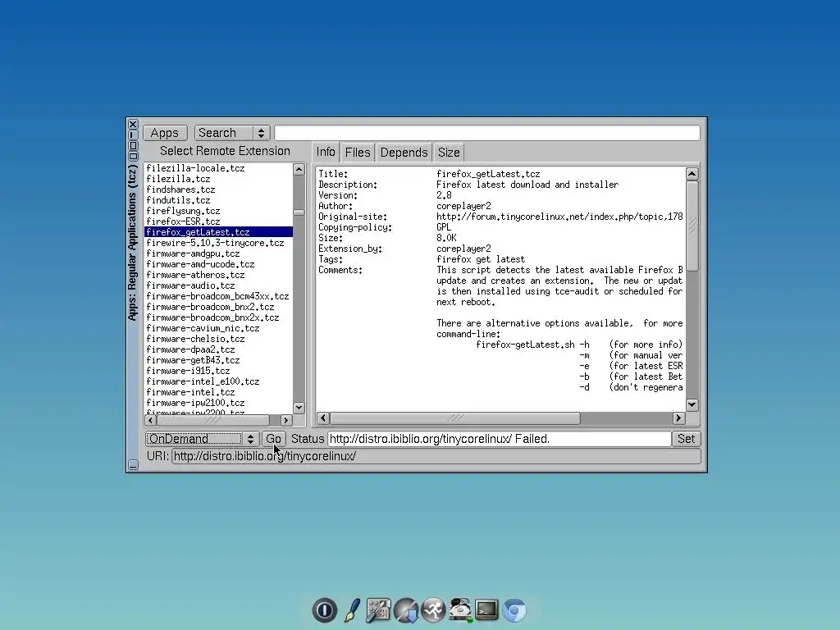The height and width of the screenshot is (630, 840).
Task: Switch to the Depends tab
Action: pyautogui.click(x=404, y=153)
